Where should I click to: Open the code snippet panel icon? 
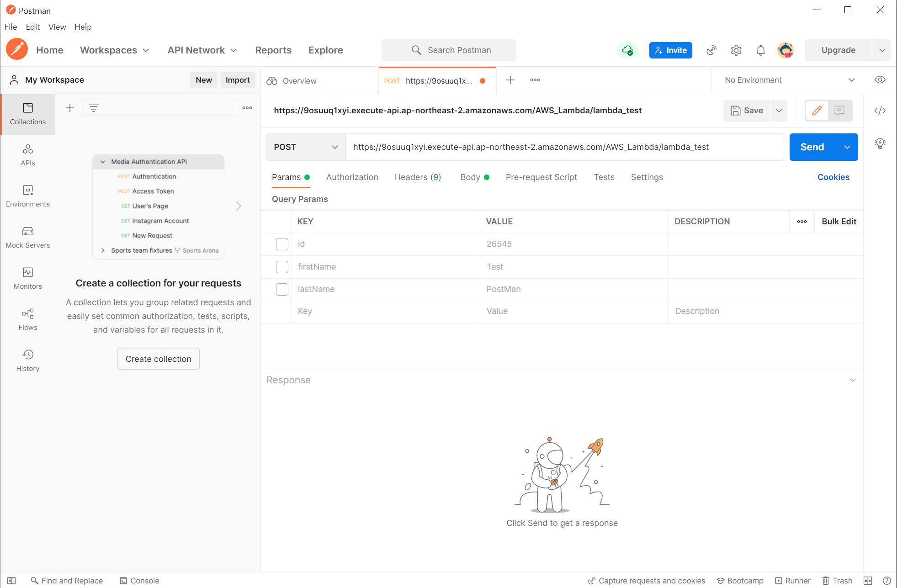[880, 111]
